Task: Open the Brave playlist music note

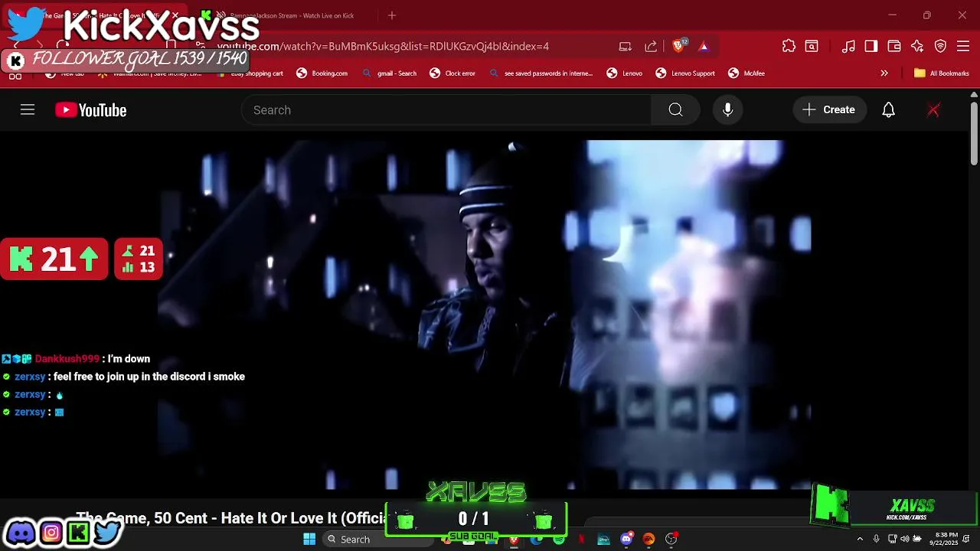Action: click(x=848, y=47)
